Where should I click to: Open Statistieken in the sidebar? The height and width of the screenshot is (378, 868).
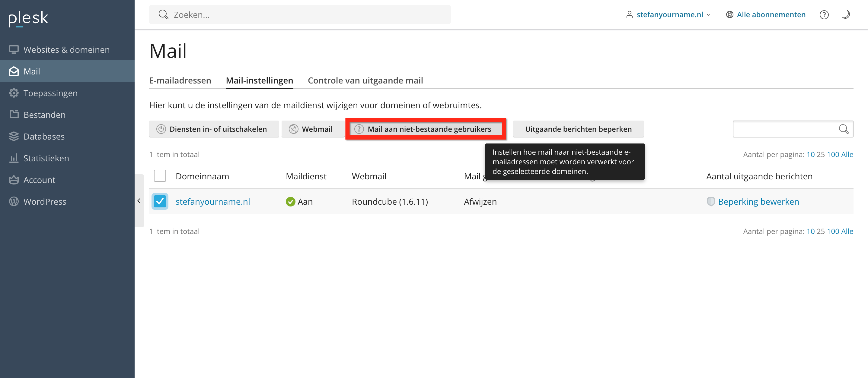[x=46, y=158]
